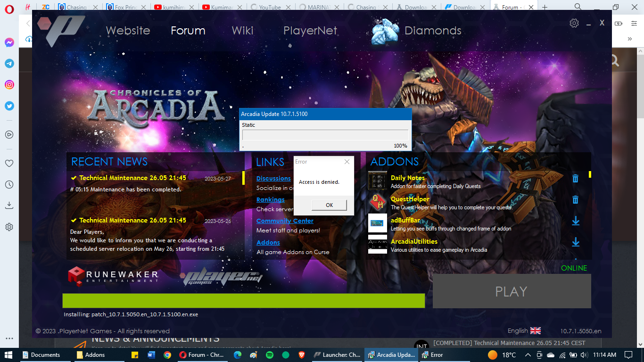Go to PlayerNet in top navigation
The height and width of the screenshot is (362, 644).
(x=310, y=31)
